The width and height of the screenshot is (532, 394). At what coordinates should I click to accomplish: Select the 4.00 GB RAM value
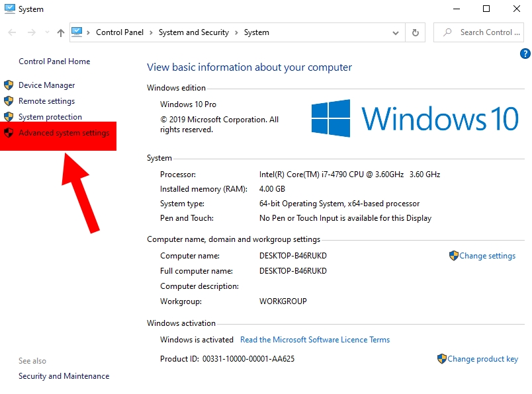tap(272, 189)
